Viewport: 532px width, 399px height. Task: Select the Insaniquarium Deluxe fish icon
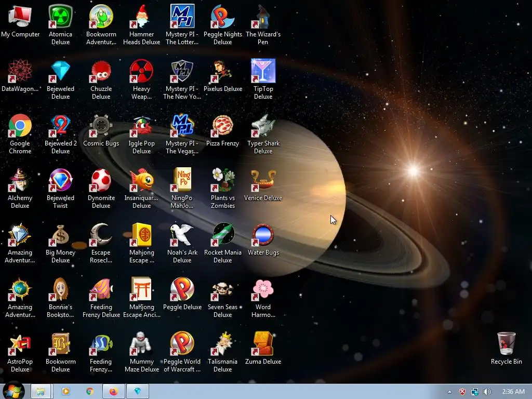point(141,180)
